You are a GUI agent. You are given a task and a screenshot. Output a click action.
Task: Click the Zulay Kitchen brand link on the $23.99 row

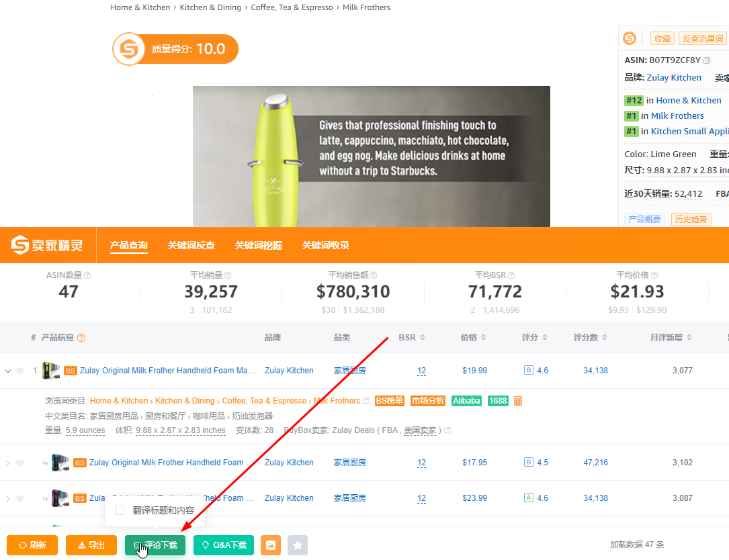coord(289,498)
